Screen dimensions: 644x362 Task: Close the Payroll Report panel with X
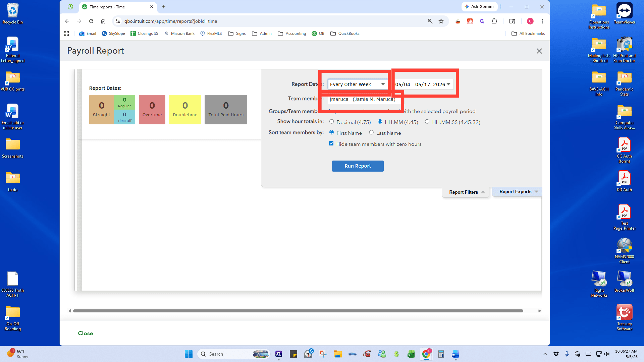[539, 51]
